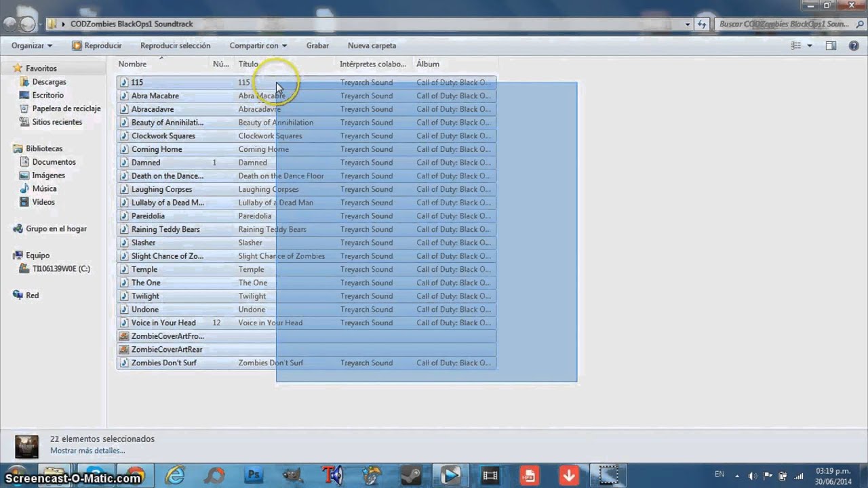Open the view options dropdown arrow
The width and height of the screenshot is (868, 488).
click(x=810, y=45)
